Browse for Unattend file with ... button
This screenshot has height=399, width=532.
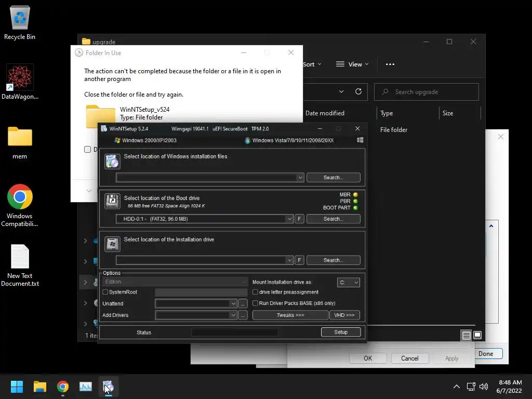click(x=243, y=303)
